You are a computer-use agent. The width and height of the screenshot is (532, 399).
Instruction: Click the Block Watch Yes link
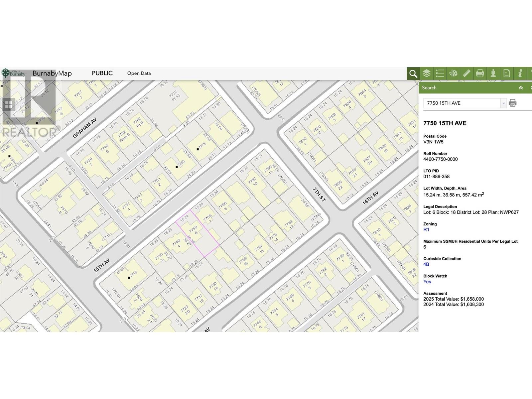427,282
